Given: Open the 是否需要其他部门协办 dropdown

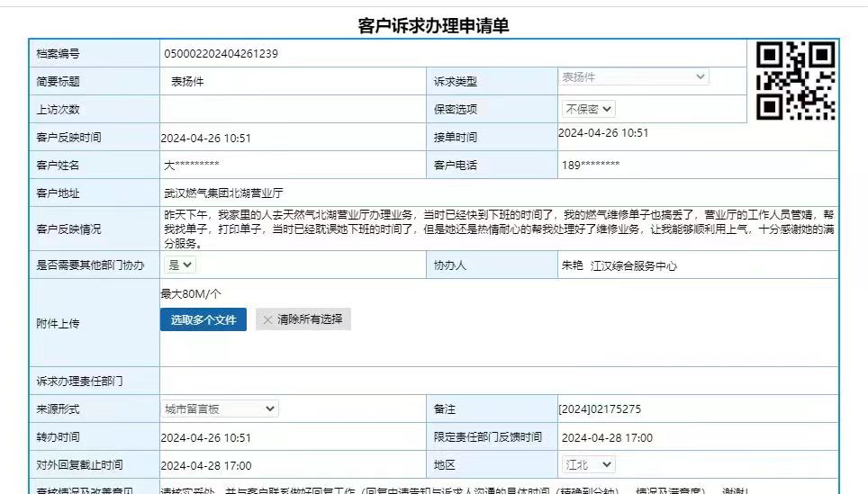Looking at the screenshot, I should 179,265.
